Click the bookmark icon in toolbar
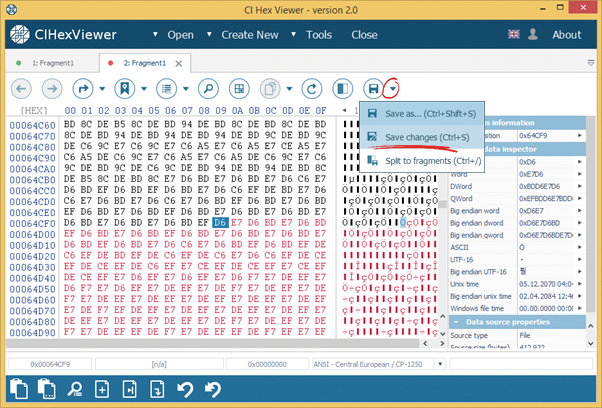Image resolution: width=602 pixels, height=408 pixels. click(x=125, y=89)
